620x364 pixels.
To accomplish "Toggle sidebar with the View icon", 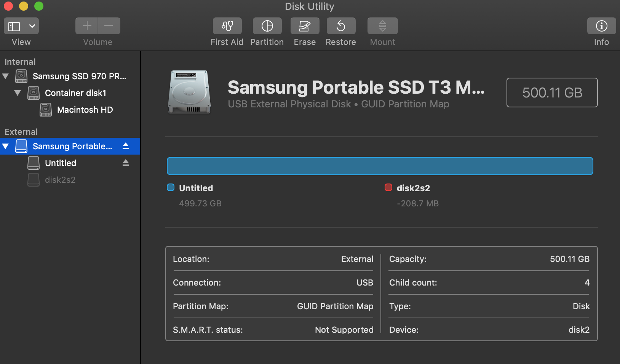I will click(x=14, y=26).
